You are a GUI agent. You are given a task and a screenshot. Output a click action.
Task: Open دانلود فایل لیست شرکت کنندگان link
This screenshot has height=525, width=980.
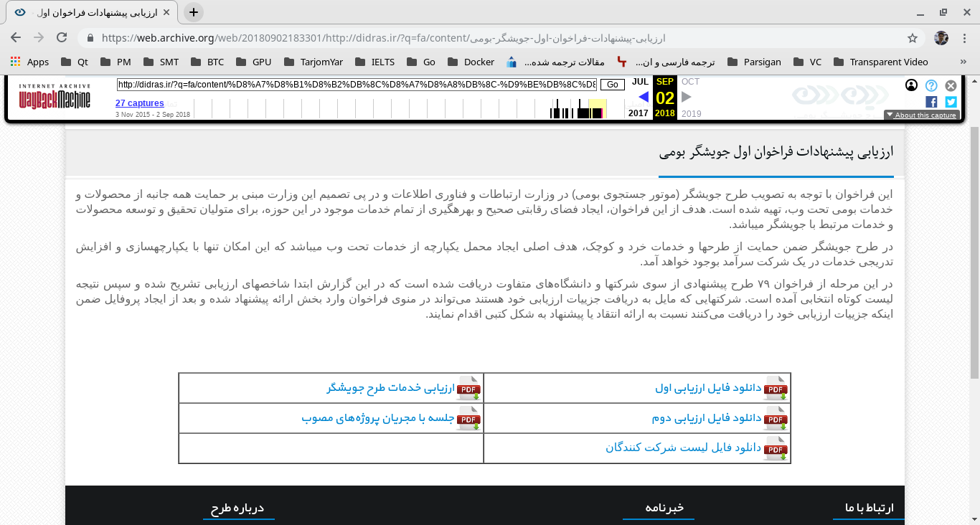pos(683,448)
